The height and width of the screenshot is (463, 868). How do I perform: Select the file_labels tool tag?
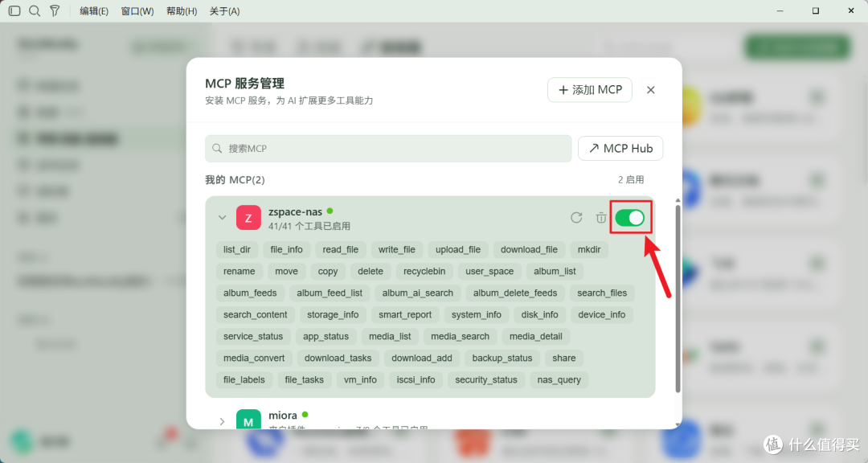pos(244,380)
